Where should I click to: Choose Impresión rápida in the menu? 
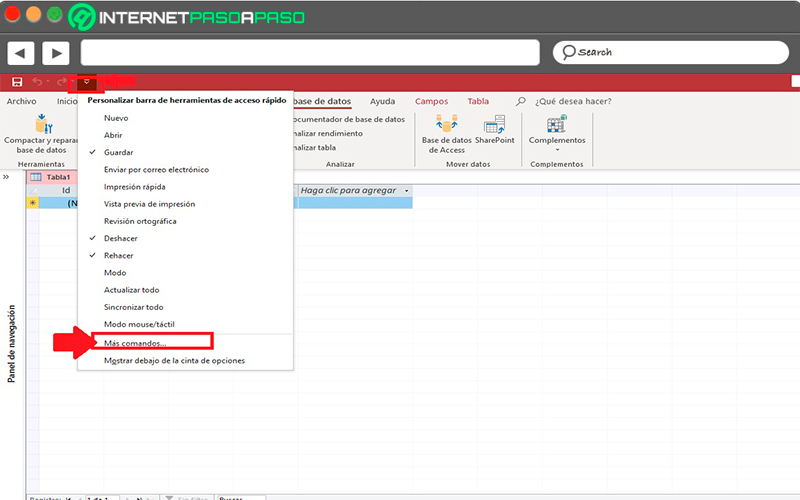pos(135,187)
